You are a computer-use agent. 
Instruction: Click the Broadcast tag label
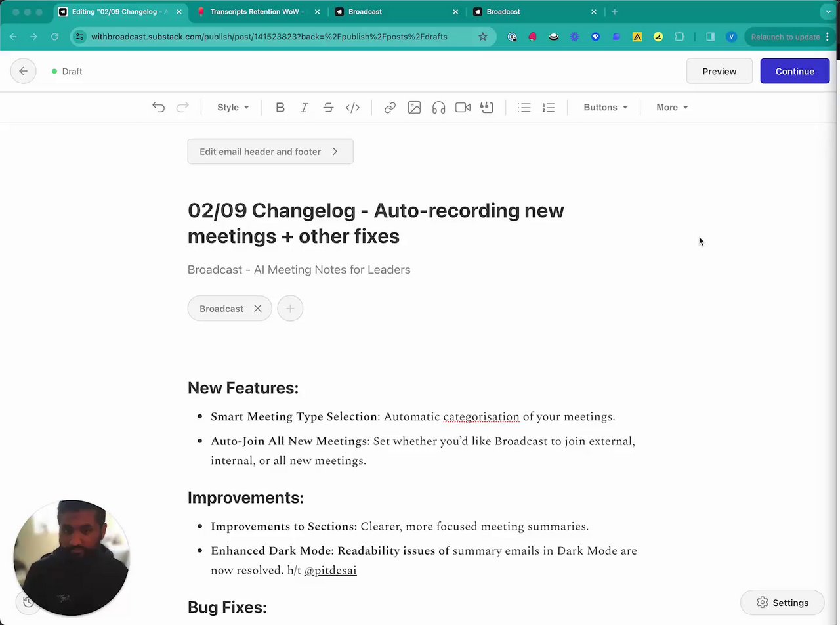[221, 309]
